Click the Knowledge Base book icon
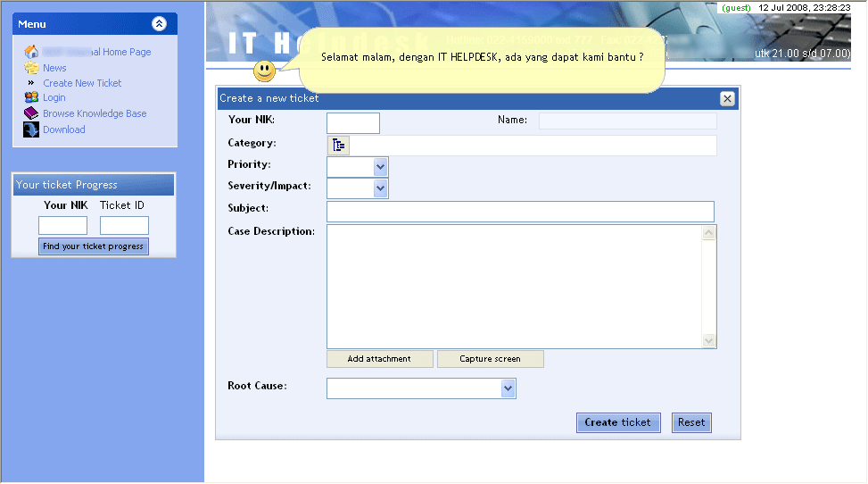This screenshot has width=868, height=484. [31, 113]
